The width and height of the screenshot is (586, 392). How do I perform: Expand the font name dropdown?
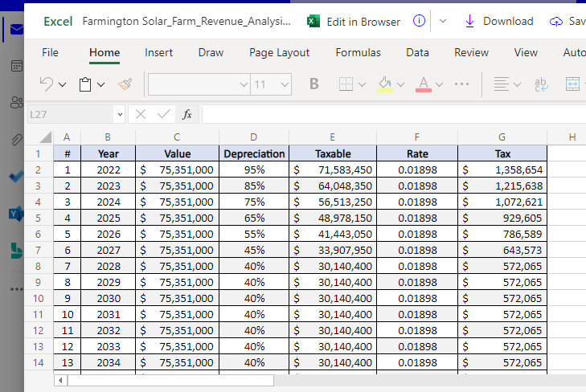click(x=244, y=84)
